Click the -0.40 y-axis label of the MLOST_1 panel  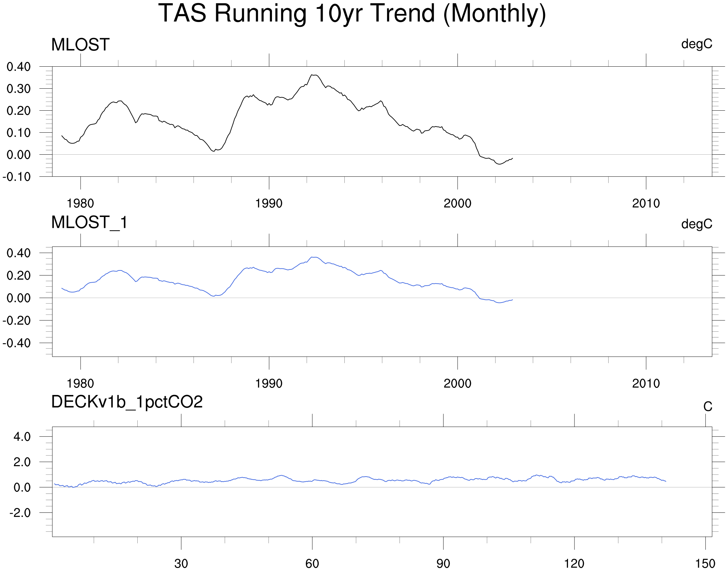click(x=17, y=343)
